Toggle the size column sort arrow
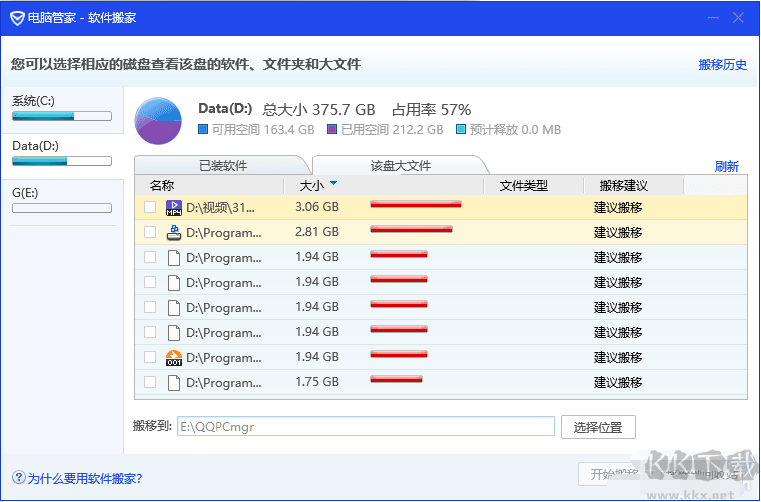Image resolution: width=761 pixels, height=502 pixels. (333, 184)
